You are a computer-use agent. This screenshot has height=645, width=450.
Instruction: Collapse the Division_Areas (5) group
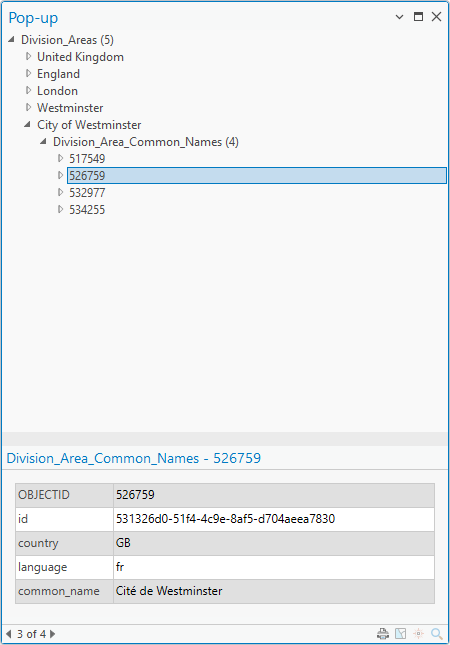point(12,39)
